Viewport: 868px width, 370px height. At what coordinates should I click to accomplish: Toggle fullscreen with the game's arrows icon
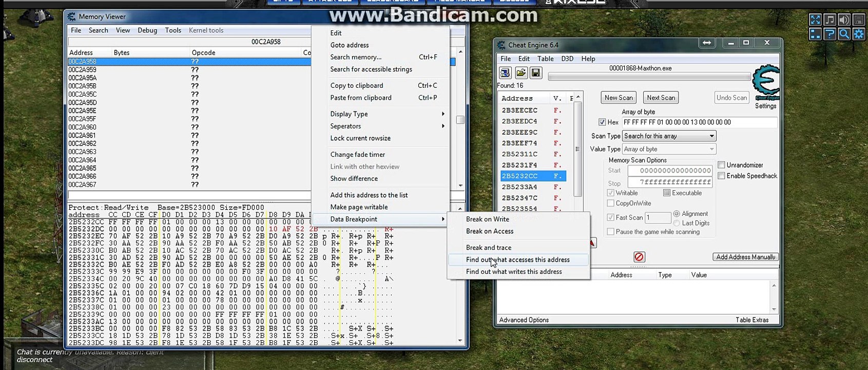pos(815,20)
